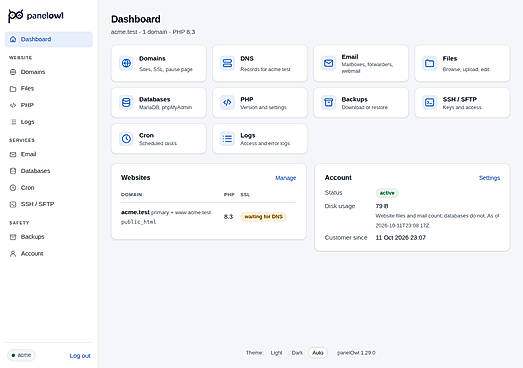Open Files from the sidebar menu
Viewport: 523px width, 368px height.
49,88
